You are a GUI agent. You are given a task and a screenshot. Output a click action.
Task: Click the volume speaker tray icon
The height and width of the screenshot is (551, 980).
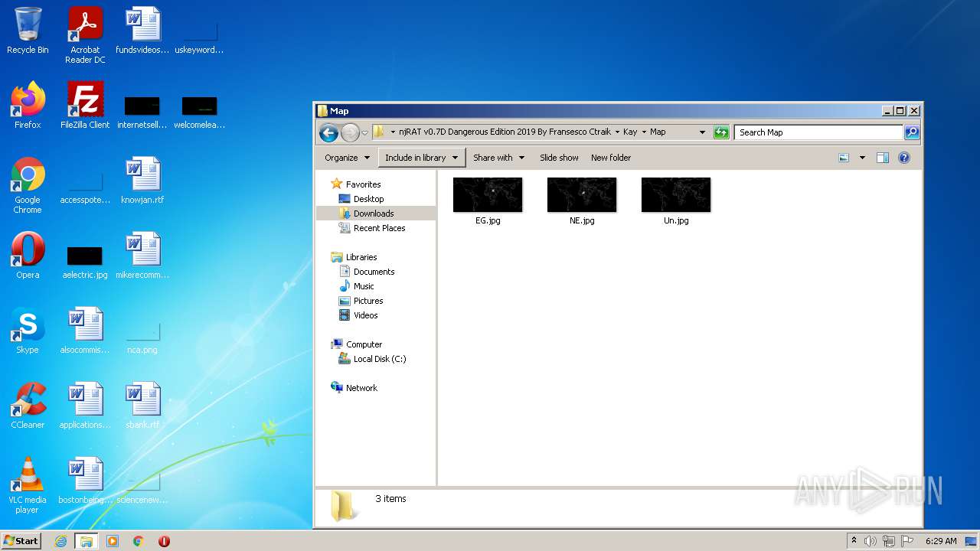[871, 541]
